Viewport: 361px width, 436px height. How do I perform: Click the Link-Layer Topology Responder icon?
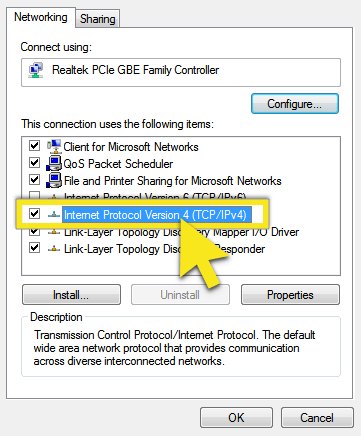pyautogui.click(x=54, y=249)
